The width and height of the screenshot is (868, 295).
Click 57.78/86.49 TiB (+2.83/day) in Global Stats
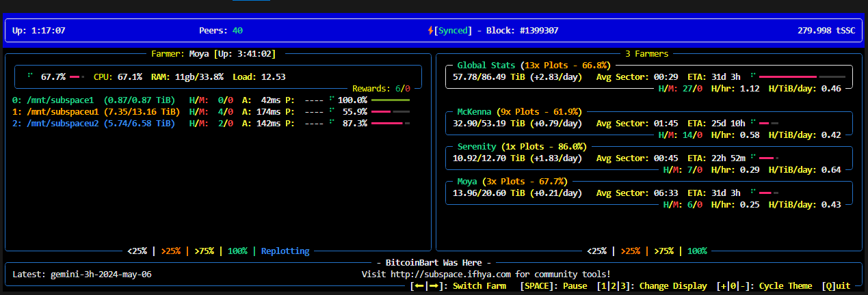coord(518,76)
